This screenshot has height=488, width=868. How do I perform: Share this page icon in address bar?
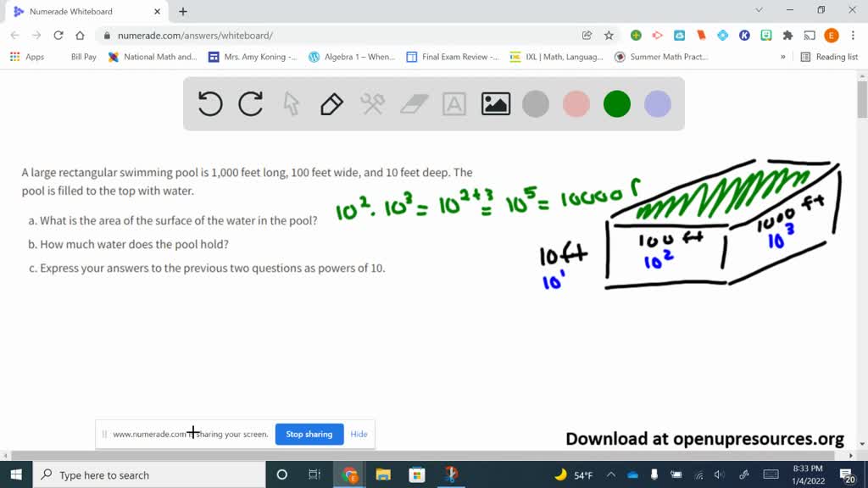pyautogui.click(x=587, y=36)
